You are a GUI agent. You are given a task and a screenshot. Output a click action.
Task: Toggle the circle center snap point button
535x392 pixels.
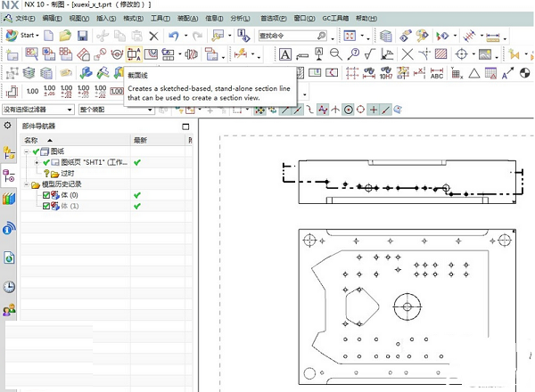[348, 110]
